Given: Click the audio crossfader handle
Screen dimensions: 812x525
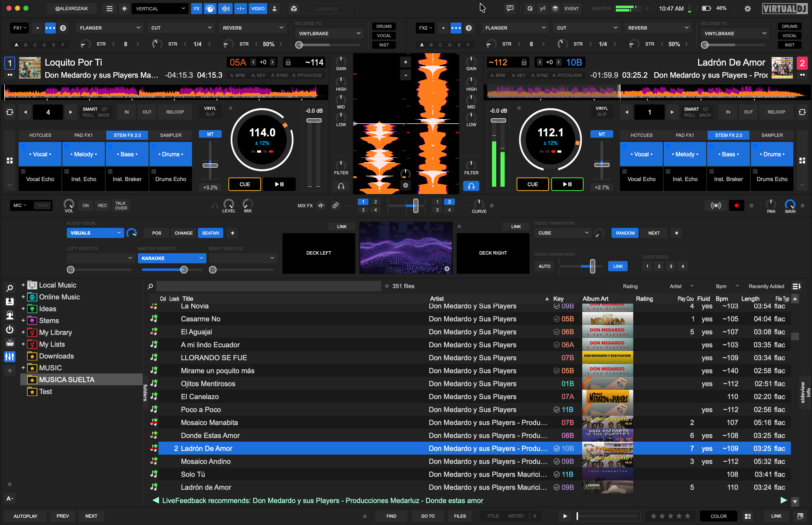Looking at the screenshot, I should click(x=416, y=206).
